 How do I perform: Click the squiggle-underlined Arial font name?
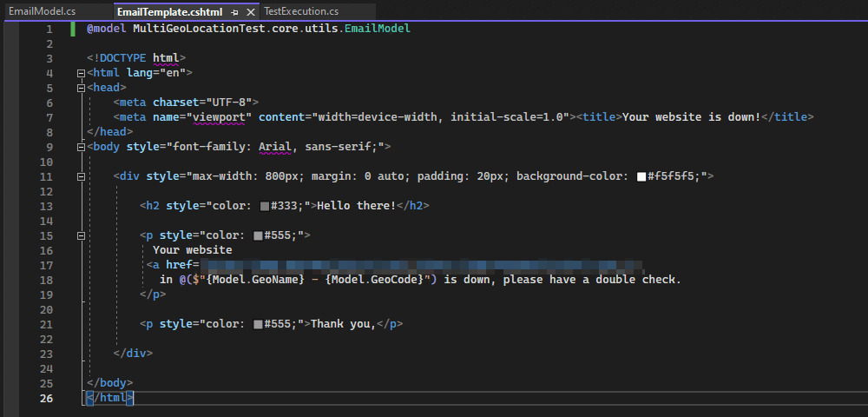(275, 147)
